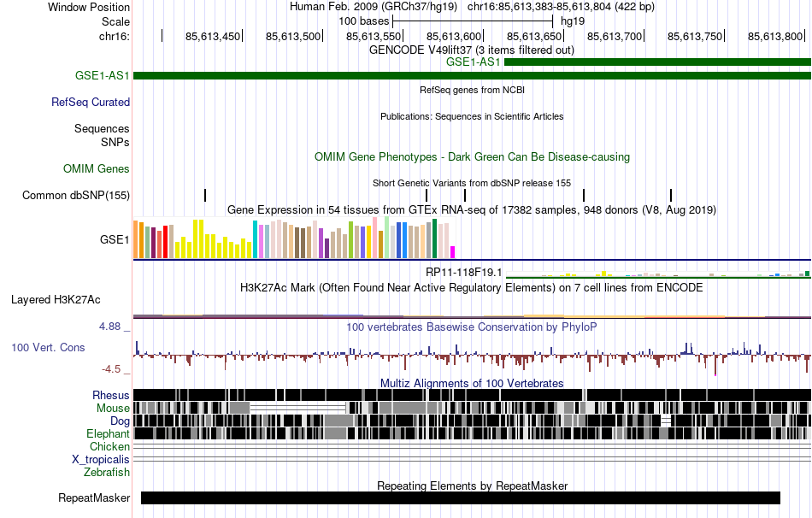Click the Elephant alignment row label
This screenshot has height=518, width=812.
(x=108, y=434)
